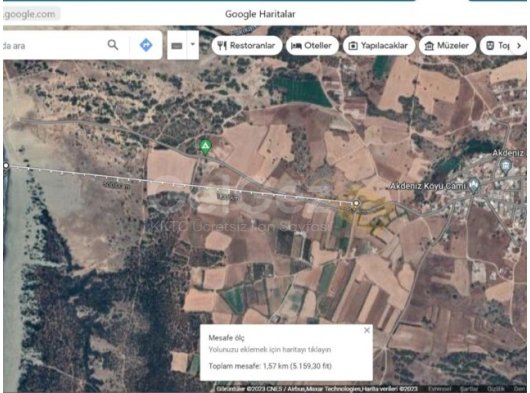Open the Müzeler category chip
This screenshot has height=393, width=530.
(x=447, y=46)
